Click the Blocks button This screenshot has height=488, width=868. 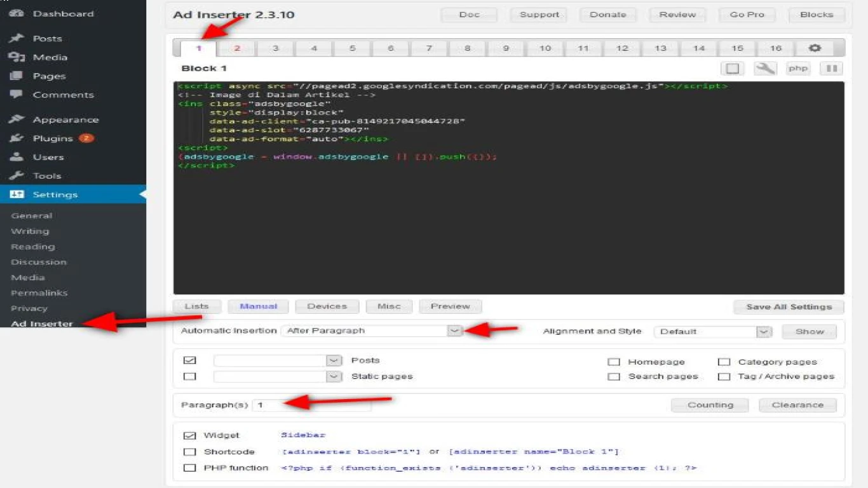point(817,15)
